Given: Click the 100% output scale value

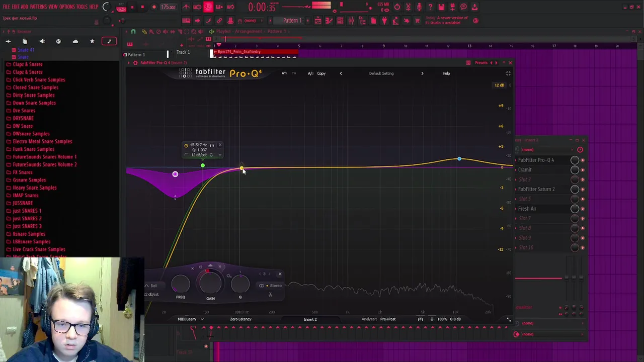Looking at the screenshot, I should (442, 319).
